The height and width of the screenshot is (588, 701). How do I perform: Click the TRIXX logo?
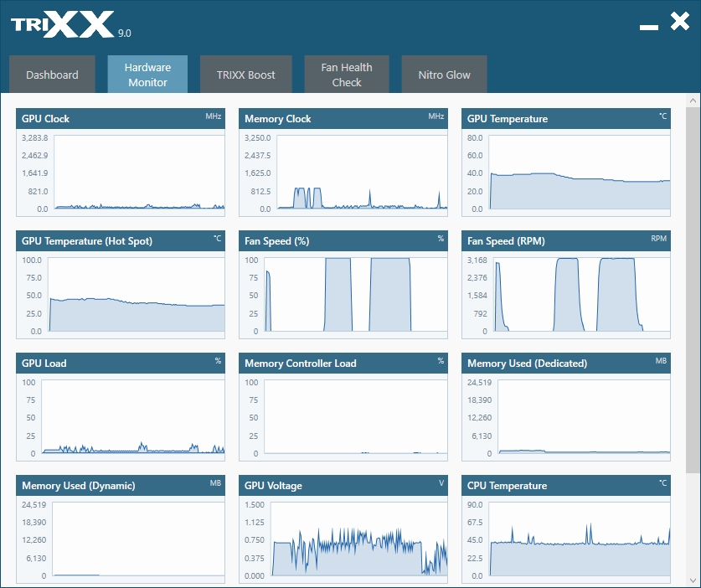click(x=63, y=24)
